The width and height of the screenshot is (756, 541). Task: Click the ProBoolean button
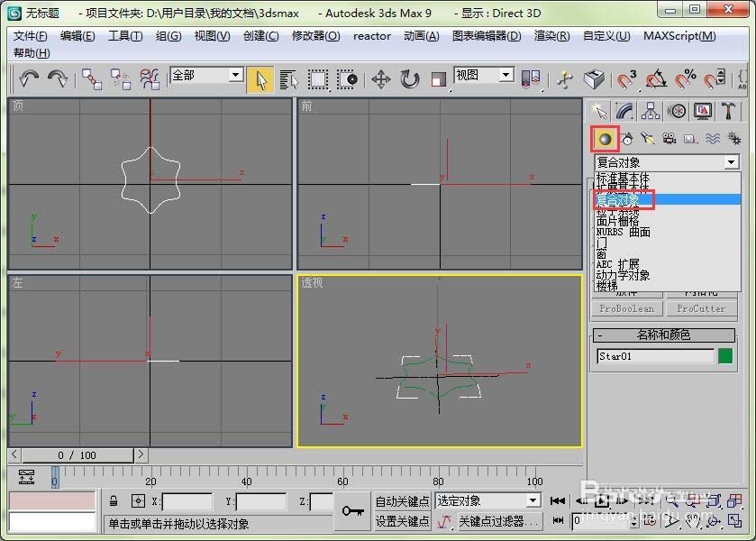click(627, 309)
